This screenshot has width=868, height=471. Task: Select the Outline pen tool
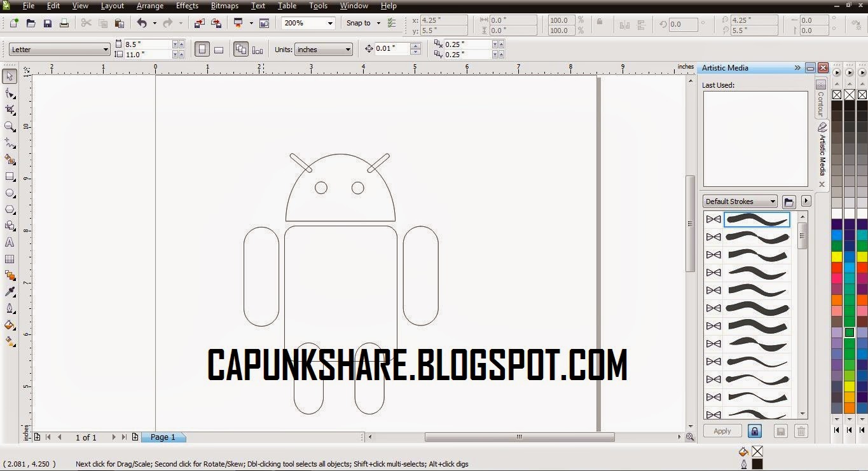coord(10,308)
